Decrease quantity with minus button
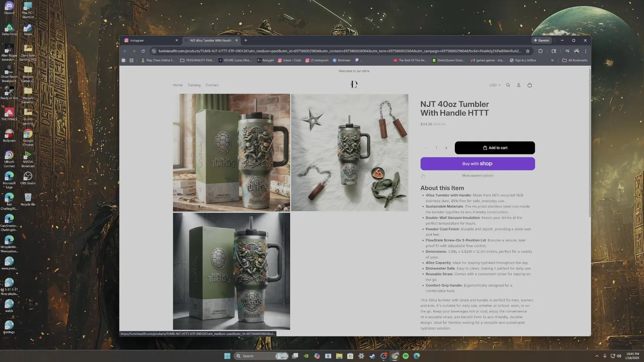The width and height of the screenshot is (644, 362). (426, 148)
